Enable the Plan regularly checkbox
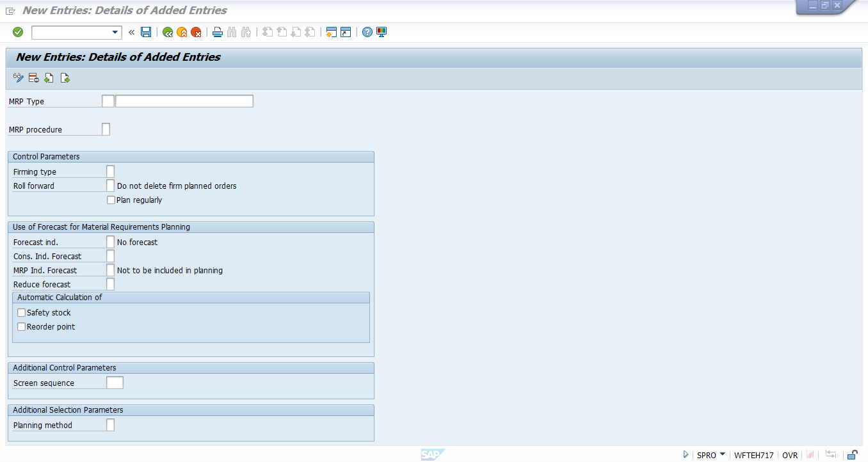Viewport: 868px width, 462px height. (111, 200)
